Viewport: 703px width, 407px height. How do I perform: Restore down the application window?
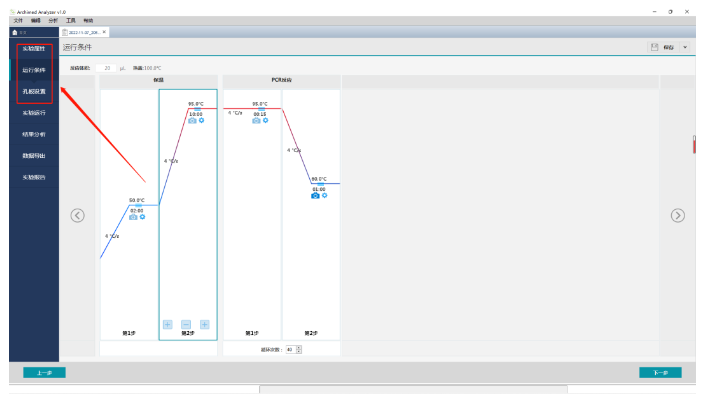[670, 12]
